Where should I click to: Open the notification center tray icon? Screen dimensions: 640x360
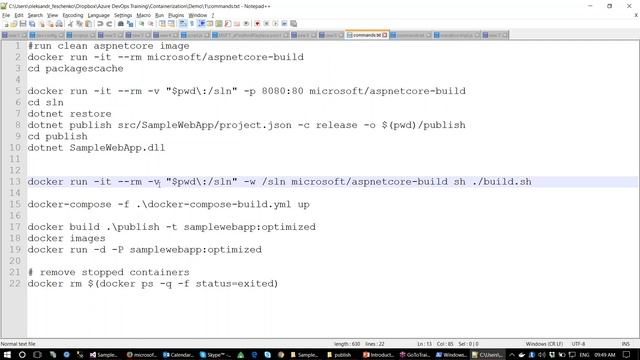(x=627, y=355)
